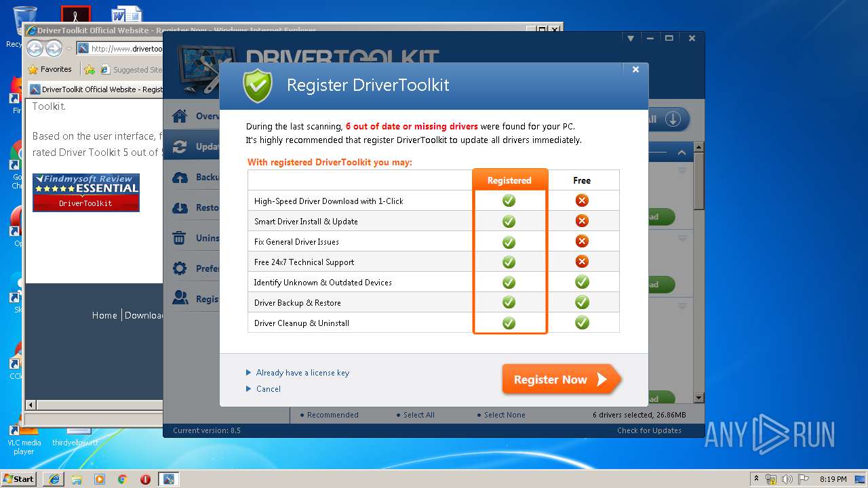Open the Suggested Sites link in IE

pyautogui.click(x=132, y=69)
